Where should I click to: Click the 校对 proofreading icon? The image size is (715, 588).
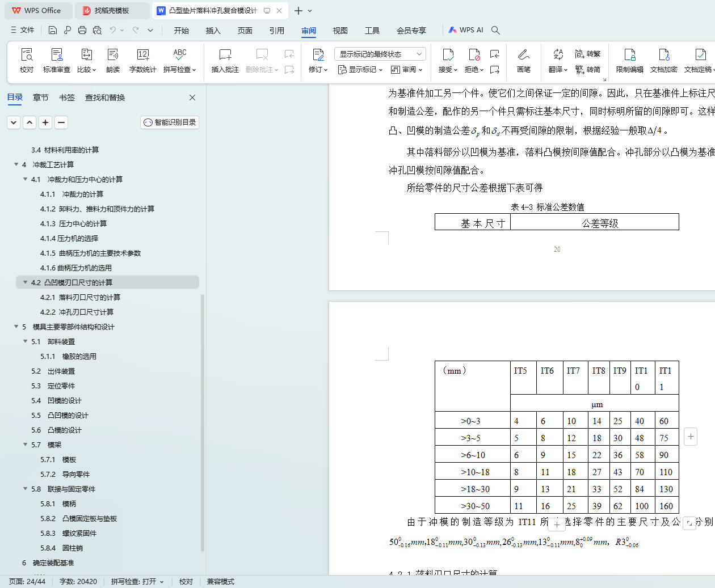27,61
